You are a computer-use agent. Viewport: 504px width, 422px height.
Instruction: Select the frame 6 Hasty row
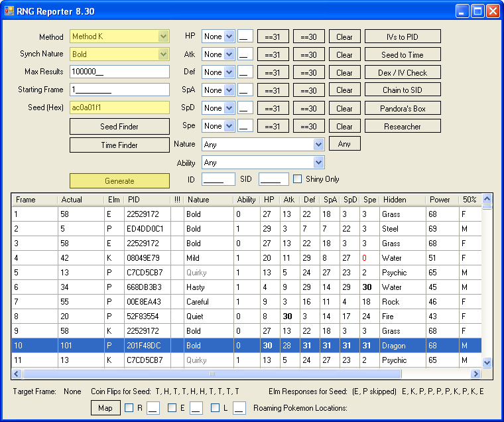(199, 287)
